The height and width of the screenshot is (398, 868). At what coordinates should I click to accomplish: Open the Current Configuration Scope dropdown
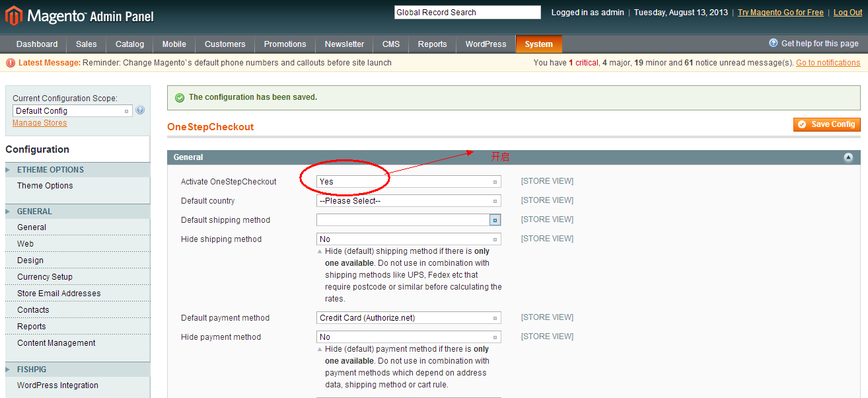coord(73,111)
